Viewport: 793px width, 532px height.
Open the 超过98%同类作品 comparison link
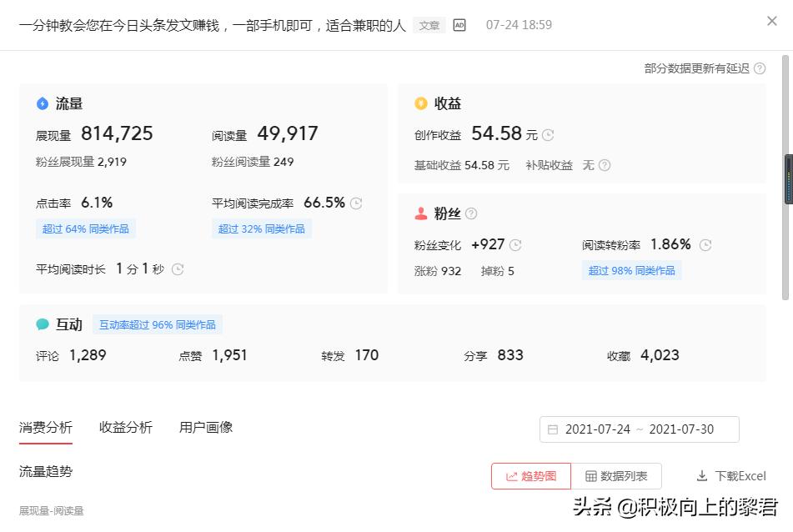coord(633,270)
